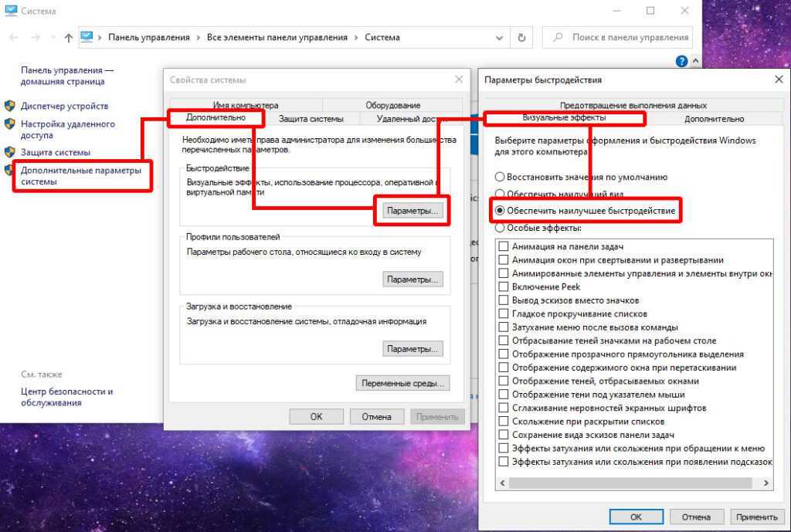
Task: Click the shield icon beside Диспетчер устройств
Action: point(10,106)
